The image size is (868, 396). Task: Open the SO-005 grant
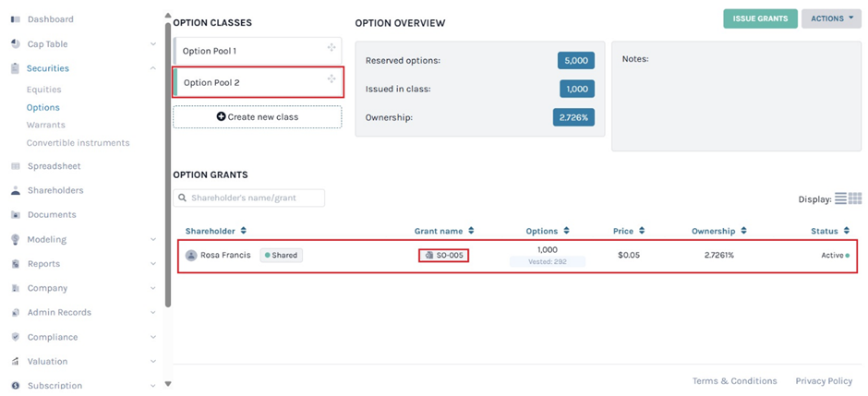(444, 256)
